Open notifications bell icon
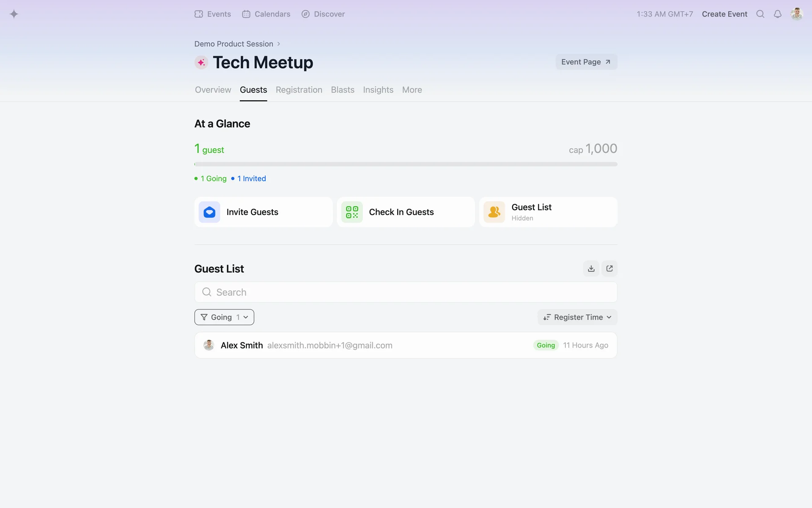 [x=777, y=14]
